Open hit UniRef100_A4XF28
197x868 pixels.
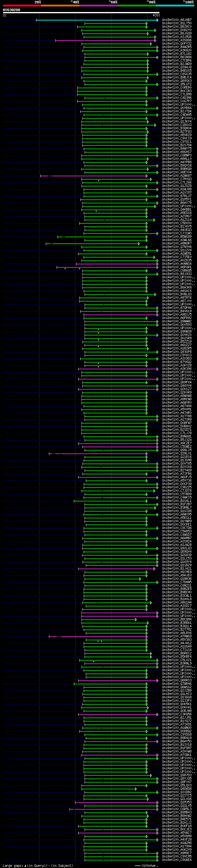(x=177, y=840)
